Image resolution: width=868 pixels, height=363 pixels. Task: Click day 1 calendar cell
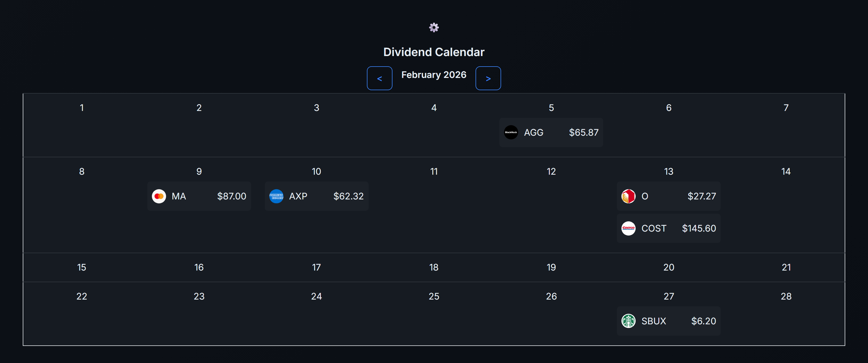point(82,108)
